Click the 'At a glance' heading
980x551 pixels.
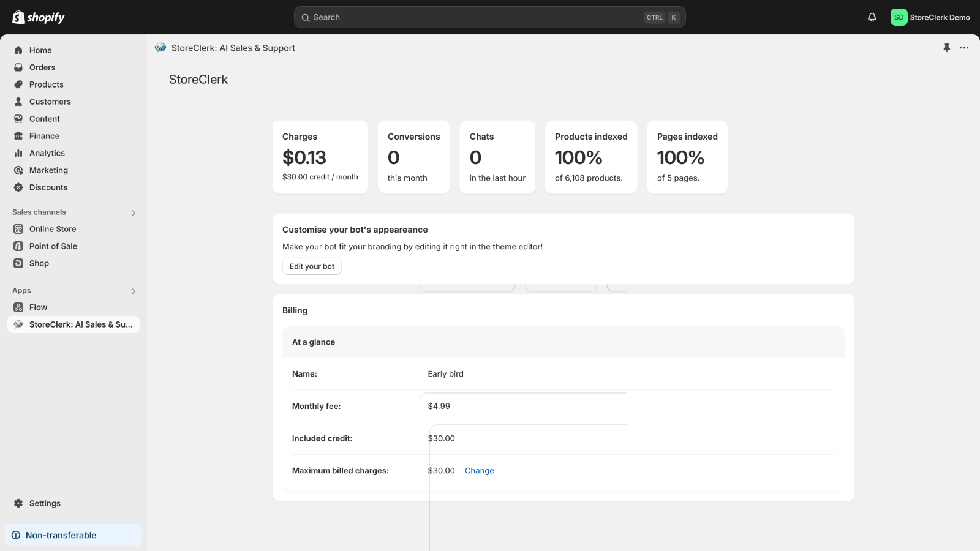click(314, 342)
